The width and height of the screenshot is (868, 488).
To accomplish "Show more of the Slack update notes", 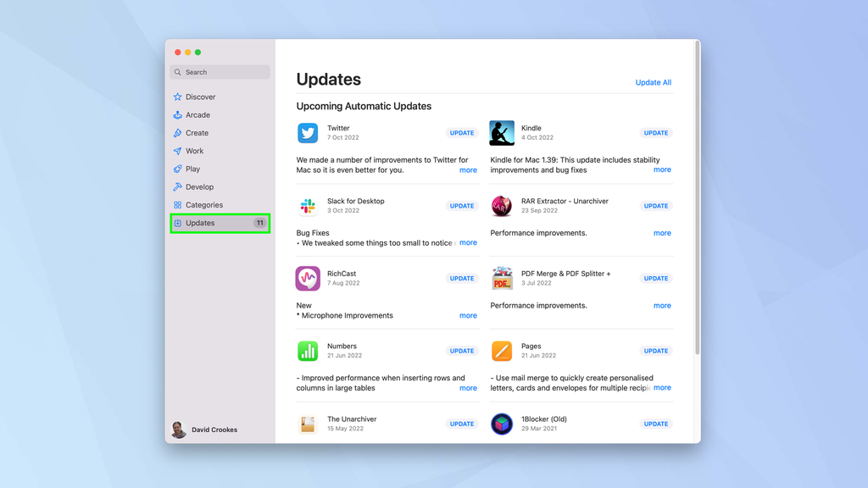I will coord(468,242).
